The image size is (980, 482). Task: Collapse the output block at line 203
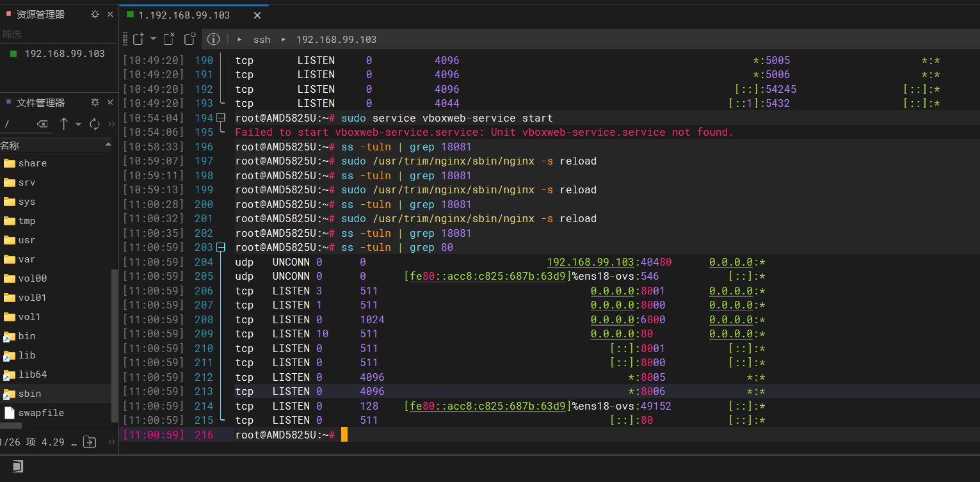click(221, 247)
